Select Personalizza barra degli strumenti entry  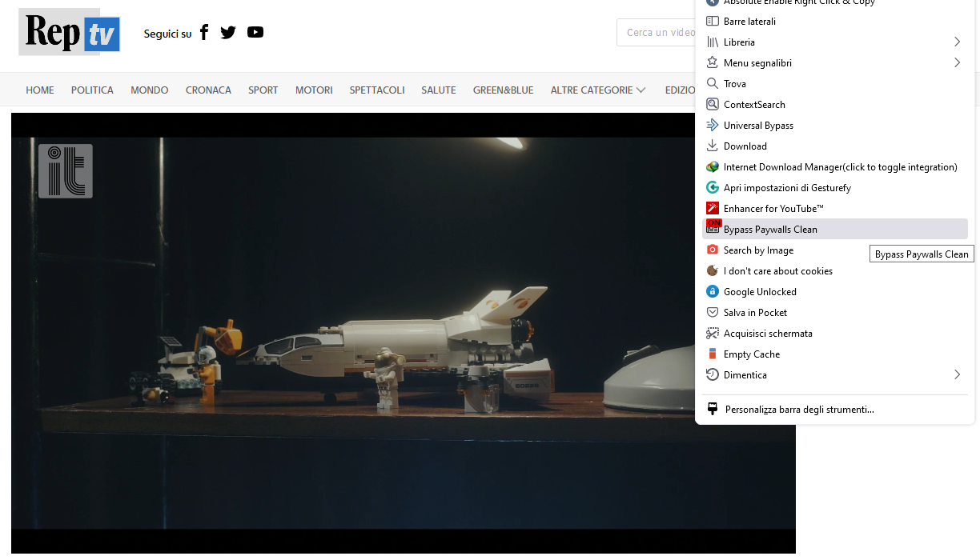[835, 410]
